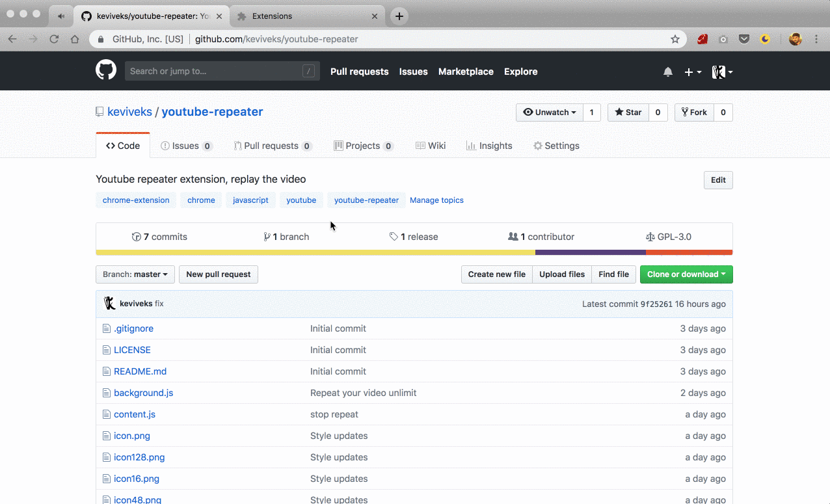Open the youtube topic tag
The width and height of the screenshot is (830, 504).
coord(301,200)
